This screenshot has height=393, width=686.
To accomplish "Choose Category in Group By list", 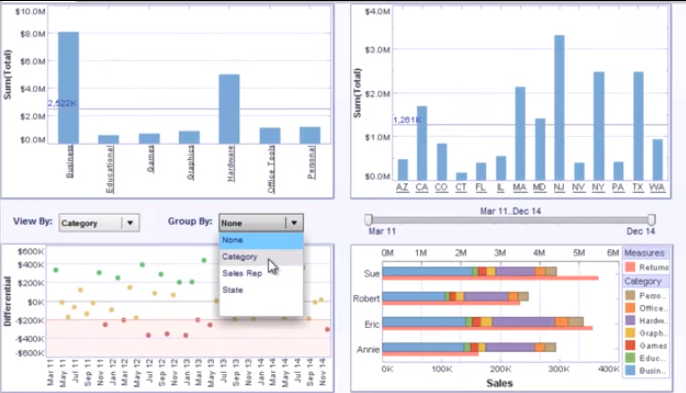I will [x=261, y=256].
